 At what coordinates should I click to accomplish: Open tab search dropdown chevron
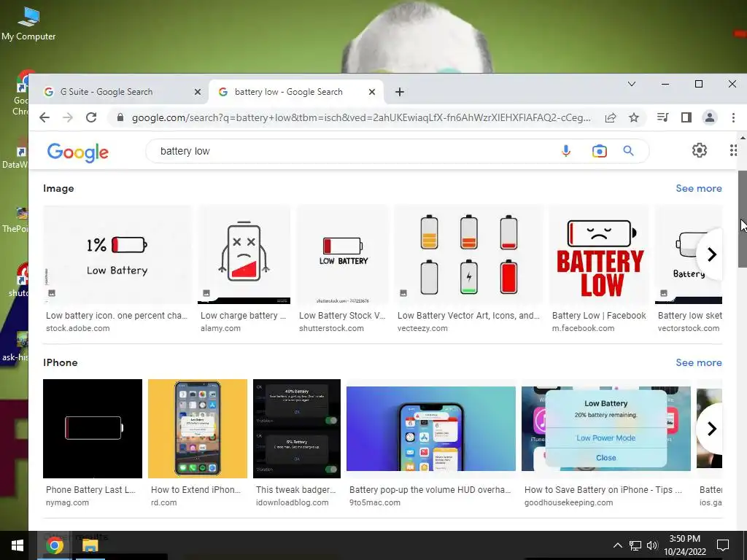click(x=632, y=84)
